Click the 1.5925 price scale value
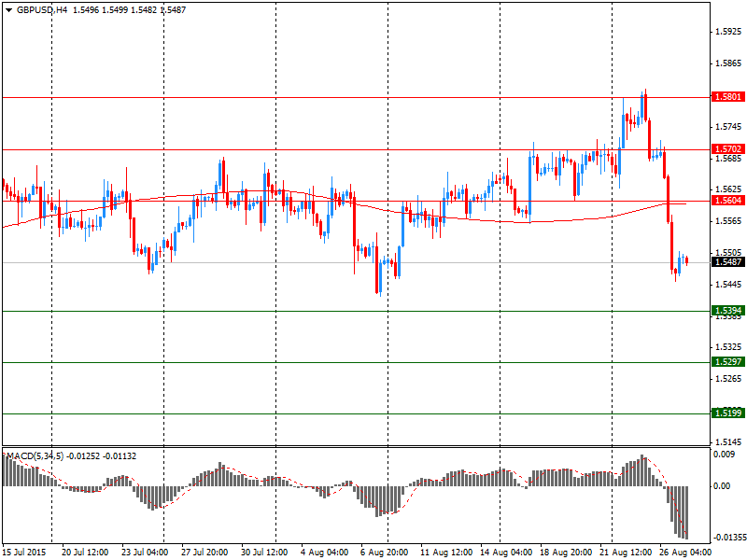747x560 pixels. pos(729,32)
